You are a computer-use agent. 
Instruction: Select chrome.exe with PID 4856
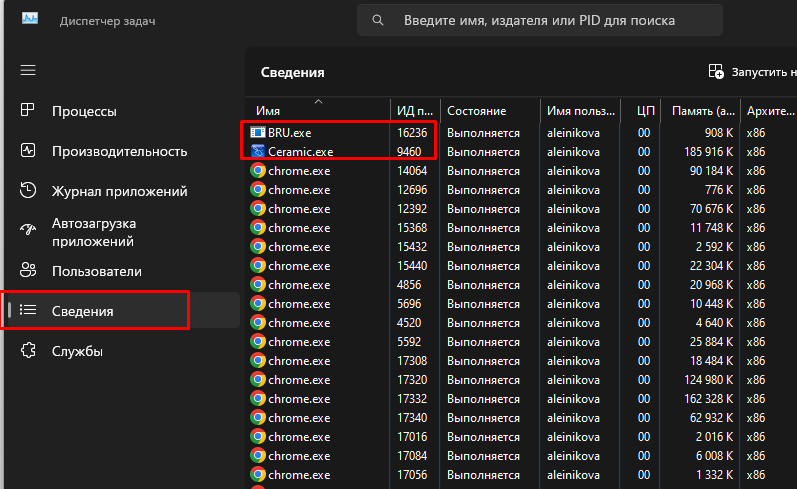point(523,285)
